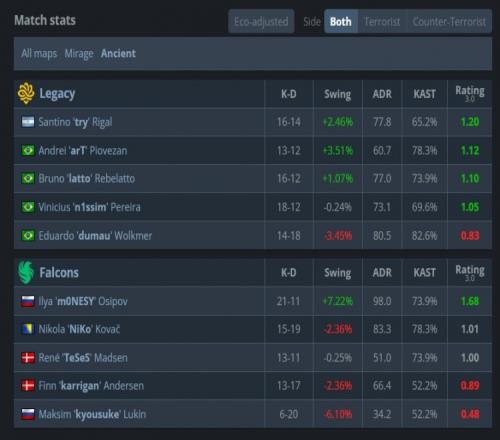Click the Brazil flag beside Andrei 'arT' Piovezan
500x440 pixels.
point(28,151)
